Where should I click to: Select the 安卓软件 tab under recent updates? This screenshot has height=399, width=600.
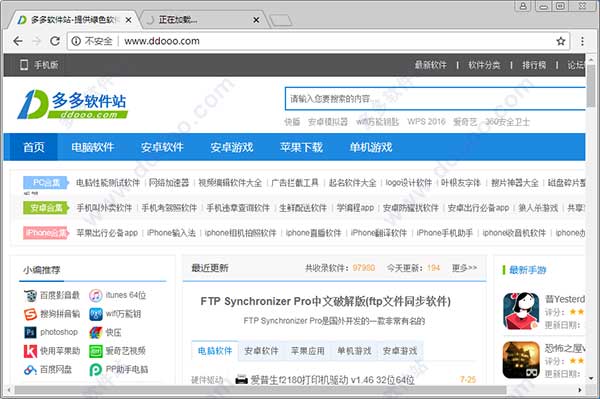point(261,350)
